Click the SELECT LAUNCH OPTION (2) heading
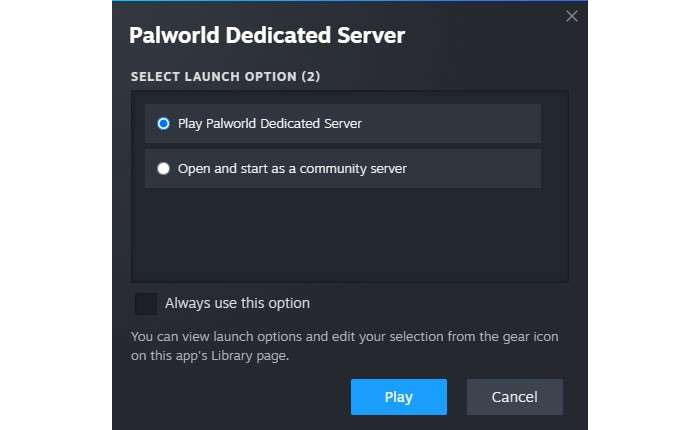The height and width of the screenshot is (430, 700). 225,77
